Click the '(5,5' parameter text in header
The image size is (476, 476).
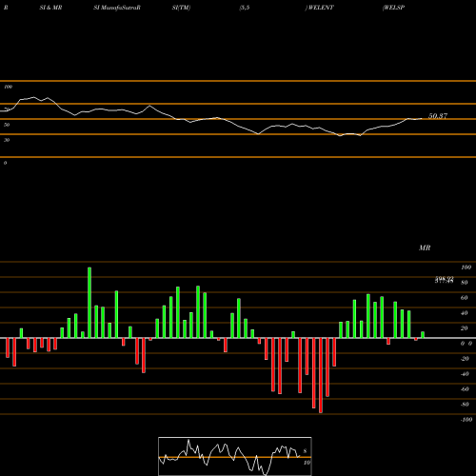[245, 8]
